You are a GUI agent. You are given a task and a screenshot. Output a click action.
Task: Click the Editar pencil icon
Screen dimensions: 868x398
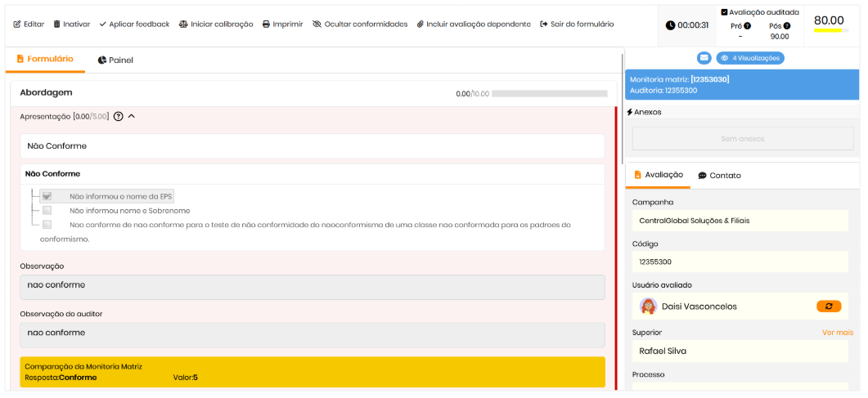(x=17, y=25)
